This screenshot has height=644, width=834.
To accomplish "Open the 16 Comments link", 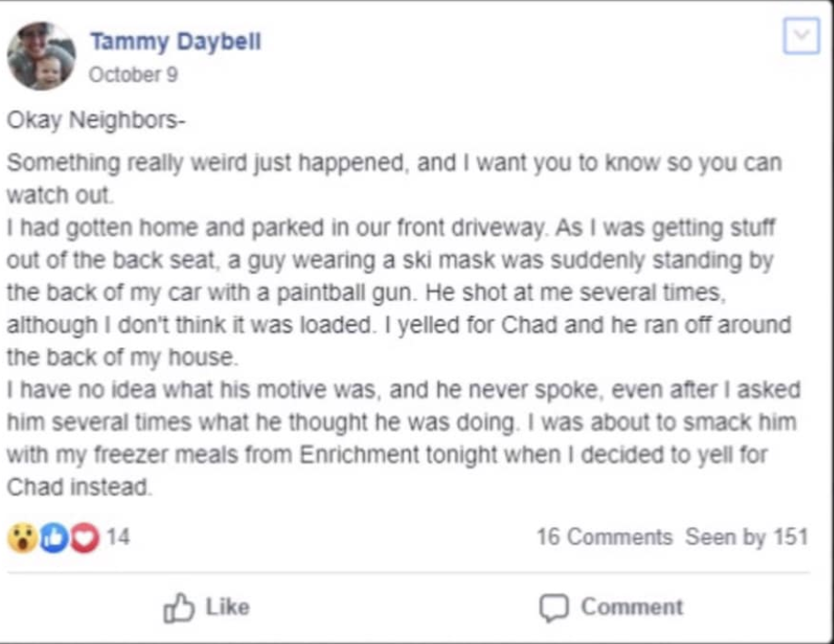I will pyautogui.click(x=604, y=537).
